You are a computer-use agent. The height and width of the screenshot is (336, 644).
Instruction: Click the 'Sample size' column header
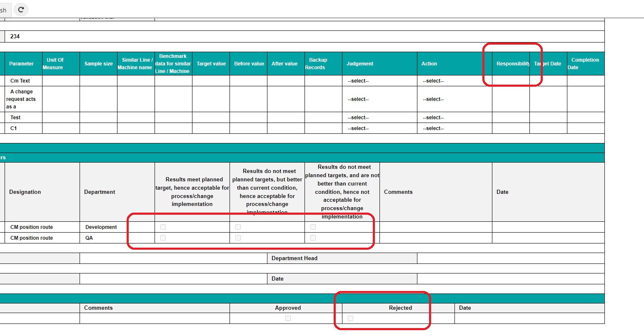[x=99, y=64]
